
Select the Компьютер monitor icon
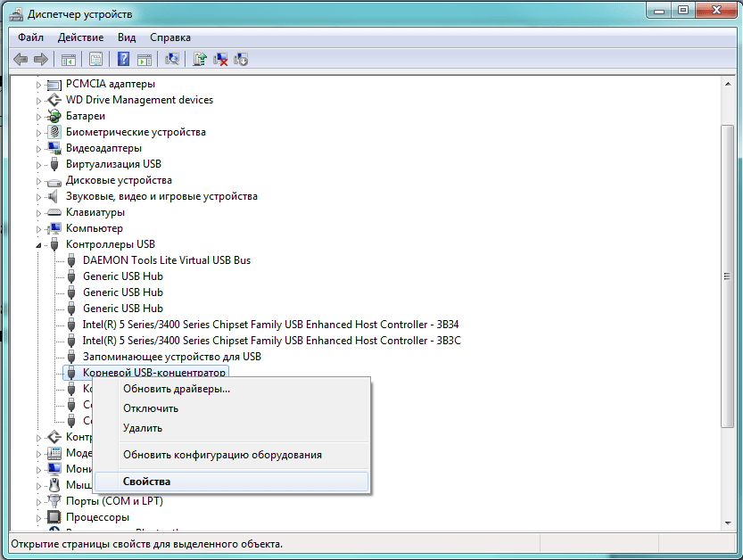pyautogui.click(x=54, y=228)
